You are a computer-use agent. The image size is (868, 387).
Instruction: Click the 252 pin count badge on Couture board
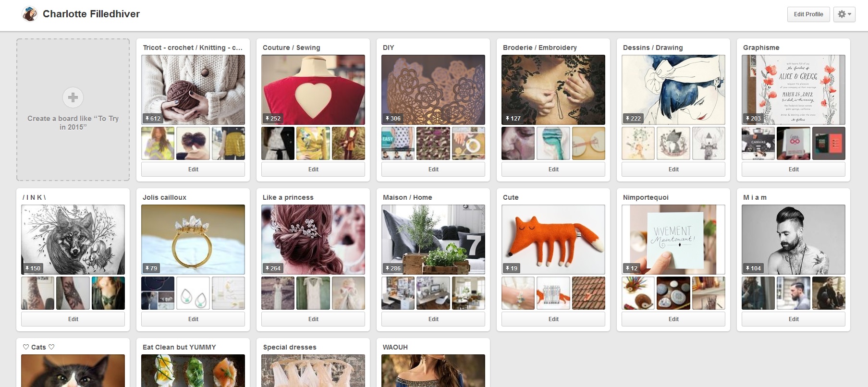[x=273, y=118]
